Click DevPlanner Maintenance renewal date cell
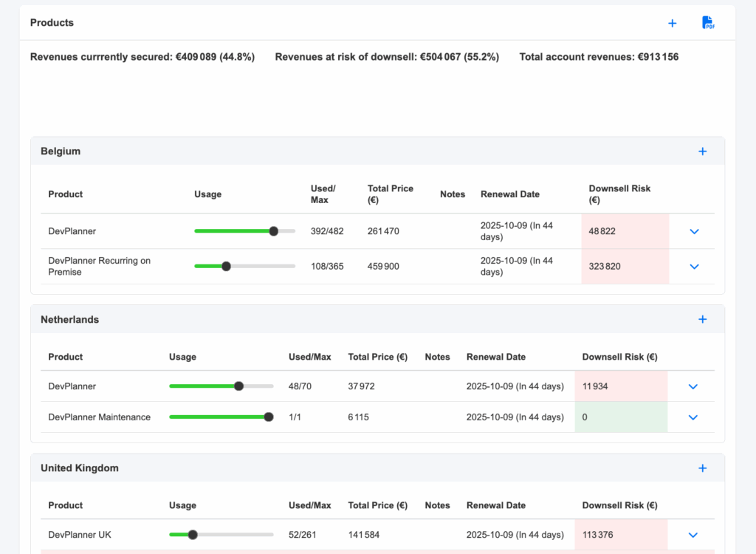This screenshot has height=554, width=756. tap(515, 417)
